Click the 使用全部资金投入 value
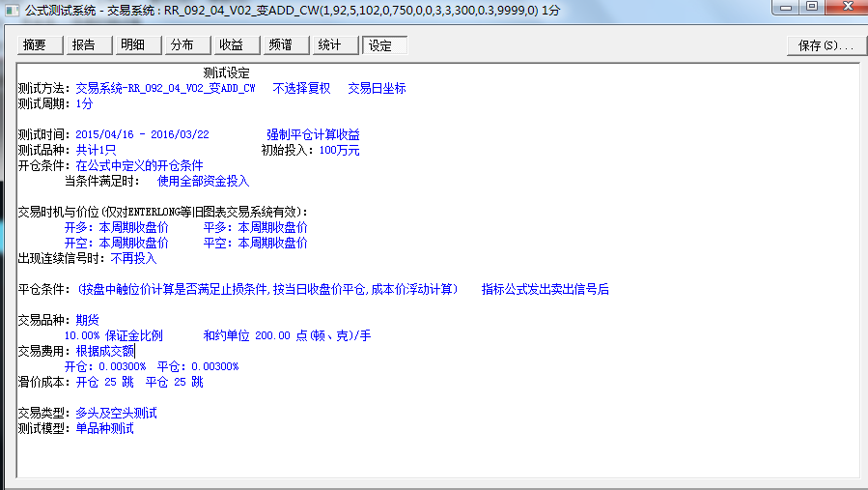 tap(203, 181)
